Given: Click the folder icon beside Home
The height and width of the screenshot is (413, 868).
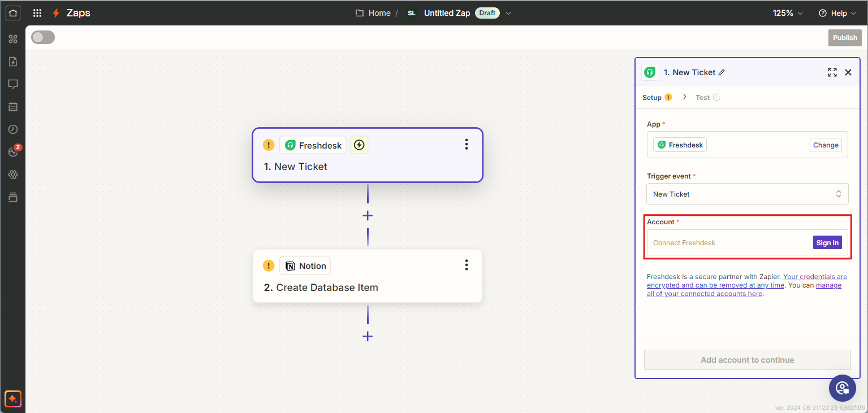Looking at the screenshot, I should (x=359, y=13).
